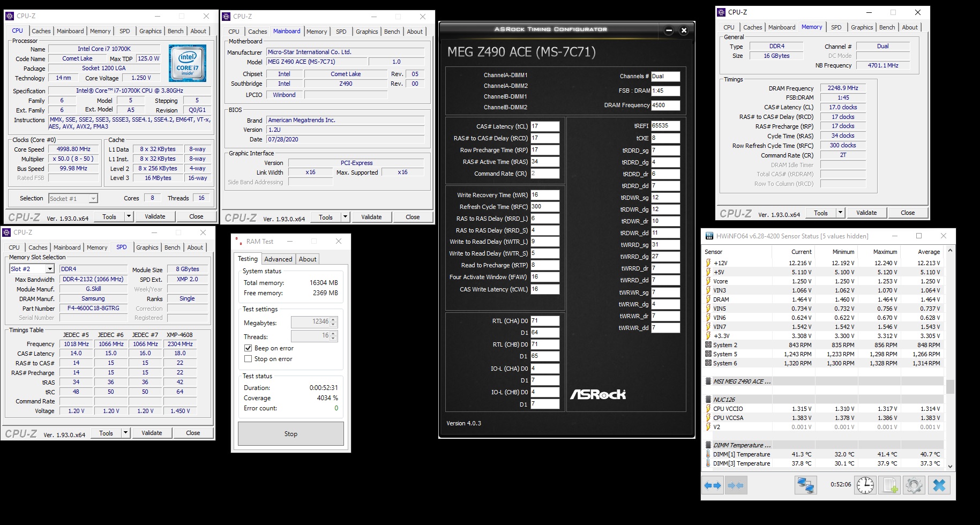Viewport: 980px width, 525px height.
Task: Click thermometer icon beside DIMM[1] Temperature
Action: tap(708, 454)
